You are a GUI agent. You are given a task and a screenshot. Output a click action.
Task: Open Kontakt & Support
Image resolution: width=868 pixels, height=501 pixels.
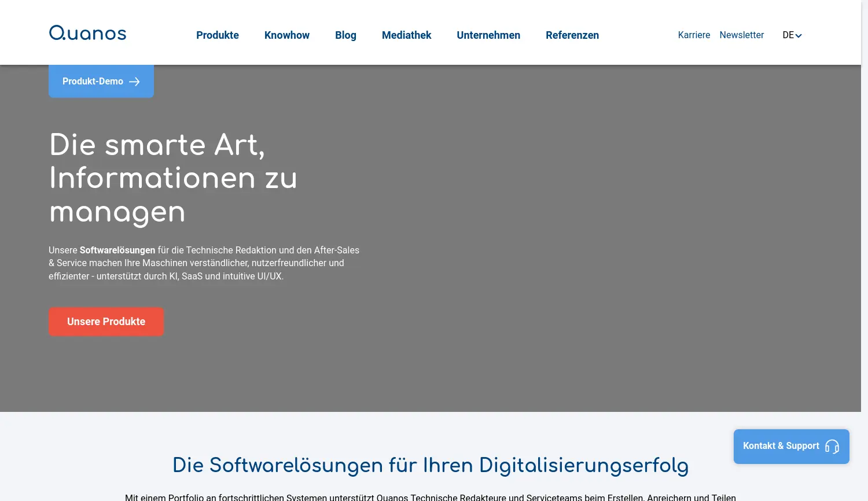(x=781, y=446)
